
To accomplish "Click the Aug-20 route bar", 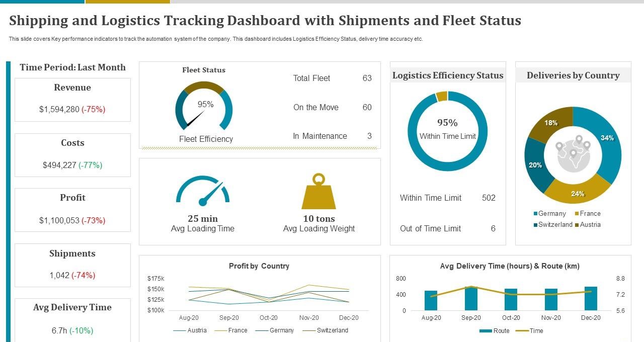I will pos(431,300).
